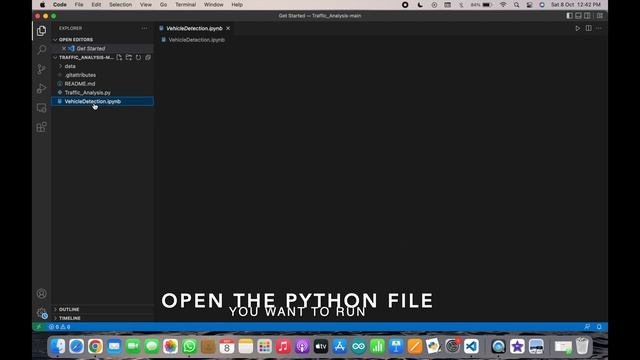The image size is (640, 360).
Task: Click the New Folder icon in explorer
Action: coord(129,58)
